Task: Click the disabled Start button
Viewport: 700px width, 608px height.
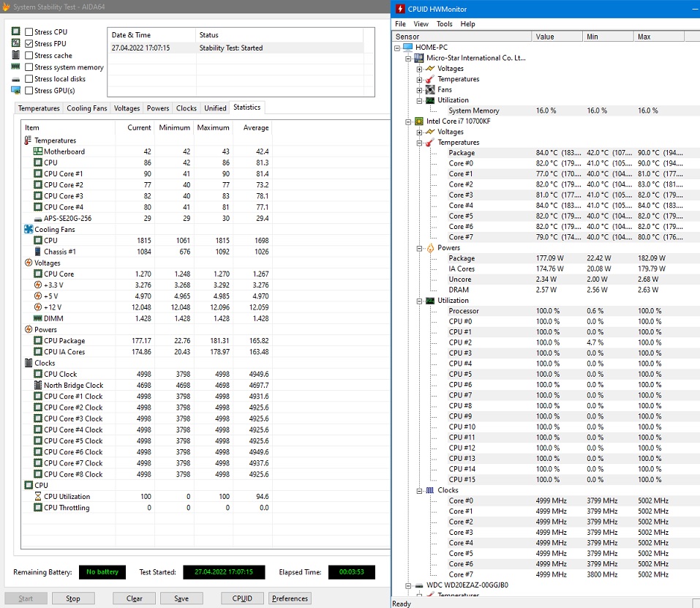Action: (x=26, y=598)
